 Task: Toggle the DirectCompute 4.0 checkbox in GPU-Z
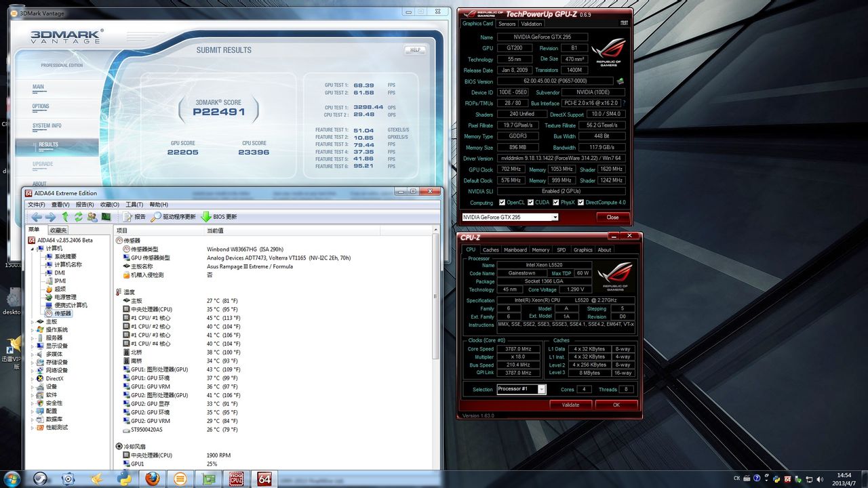pyautogui.click(x=581, y=203)
